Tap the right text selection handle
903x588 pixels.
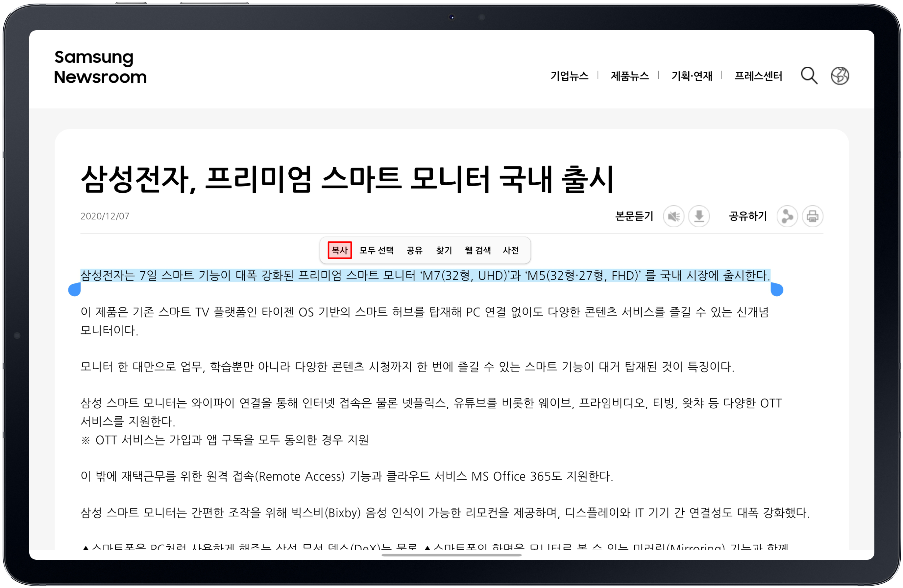[x=777, y=290]
